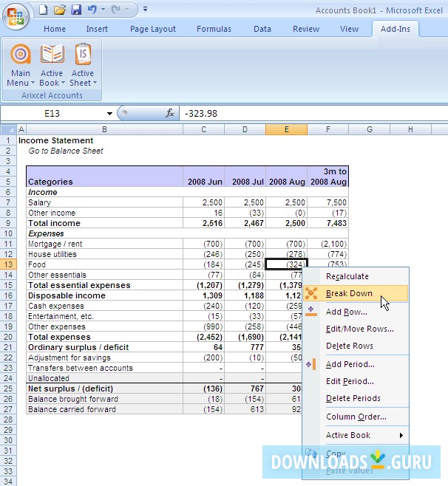Open the Active Sheet add-in icon
Viewport: 448px width, 486px height.
(83, 54)
